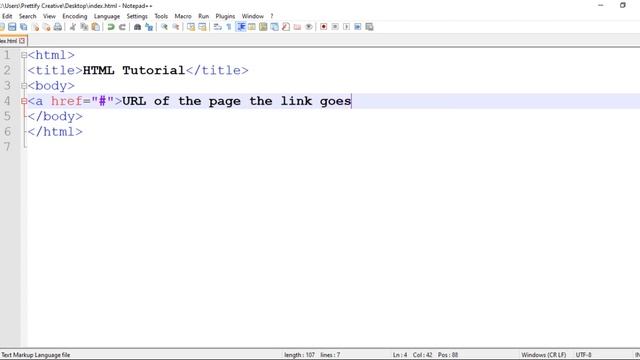640x360 pixels.
Task: Open the Function List panel icon
Action: (x=286, y=27)
